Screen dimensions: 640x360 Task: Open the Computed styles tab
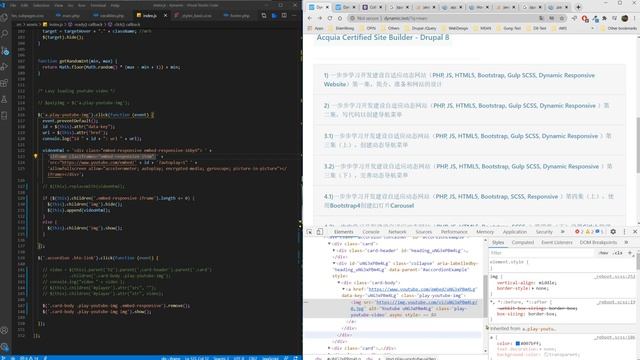[x=522, y=242]
